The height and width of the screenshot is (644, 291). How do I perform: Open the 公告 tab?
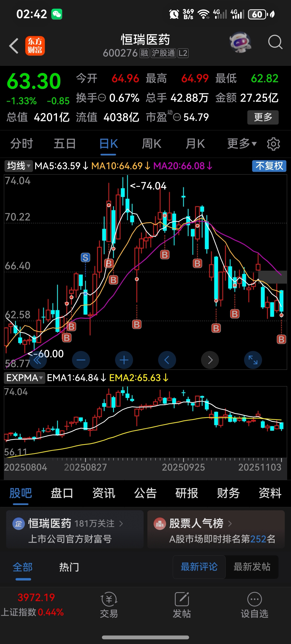click(x=145, y=493)
